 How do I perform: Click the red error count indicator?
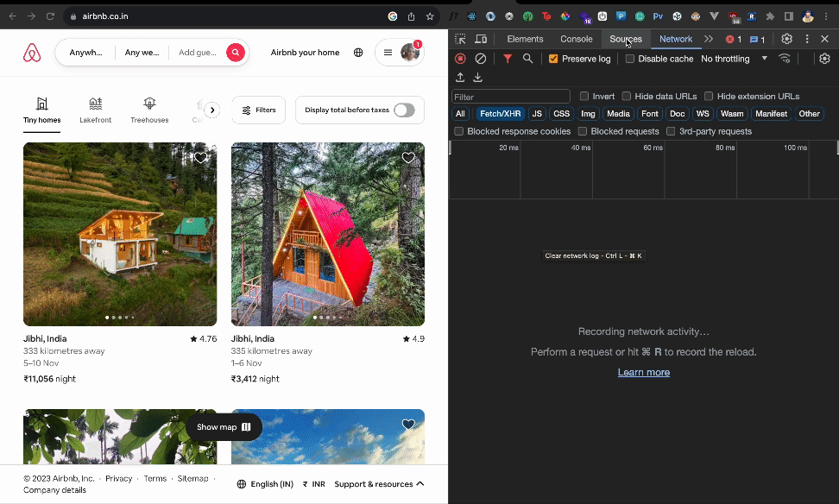click(734, 39)
